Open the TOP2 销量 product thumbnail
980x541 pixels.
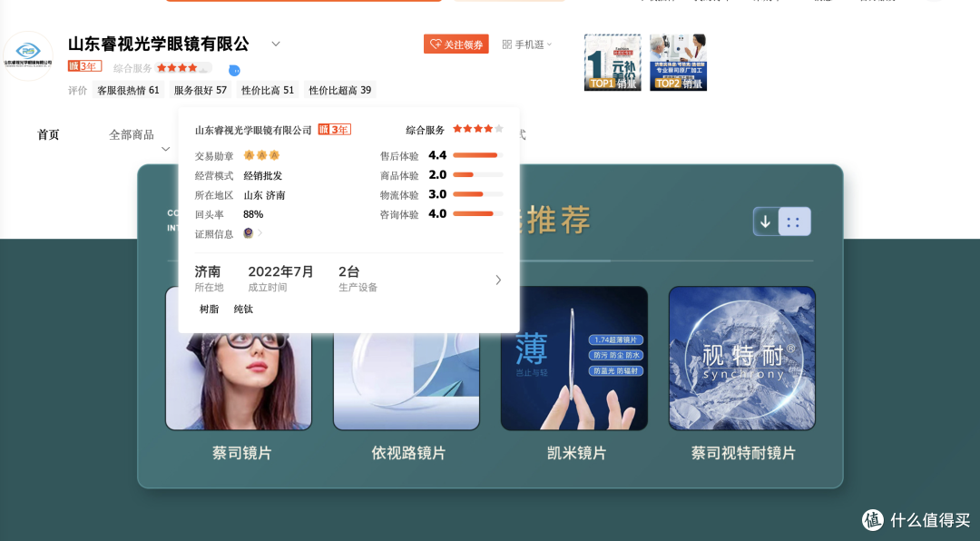pyautogui.click(x=678, y=63)
